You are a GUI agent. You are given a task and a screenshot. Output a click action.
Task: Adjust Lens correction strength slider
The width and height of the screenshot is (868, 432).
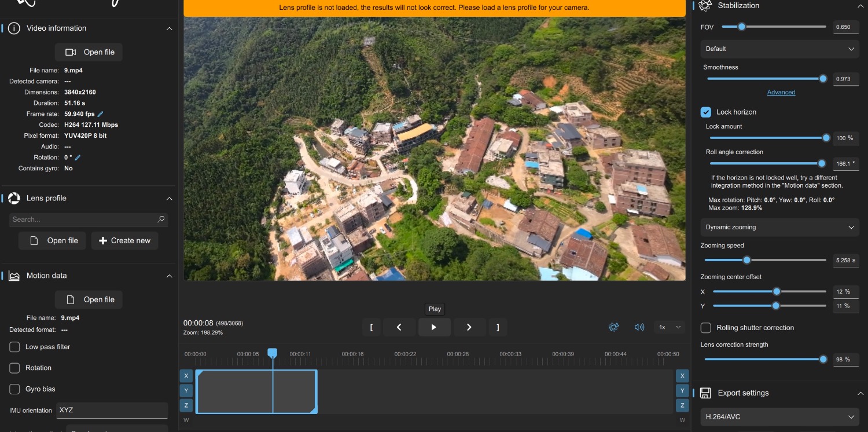[766, 360]
